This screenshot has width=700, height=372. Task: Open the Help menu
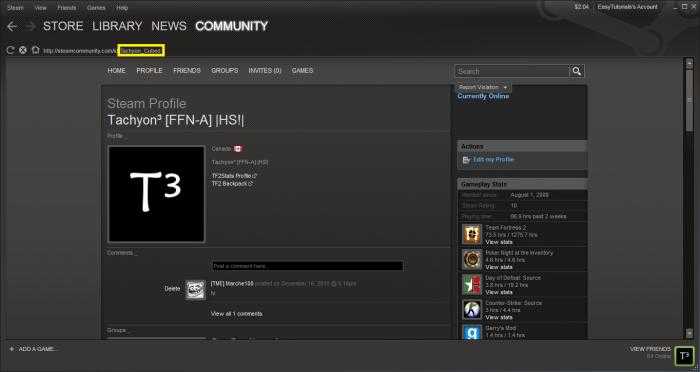click(x=122, y=8)
